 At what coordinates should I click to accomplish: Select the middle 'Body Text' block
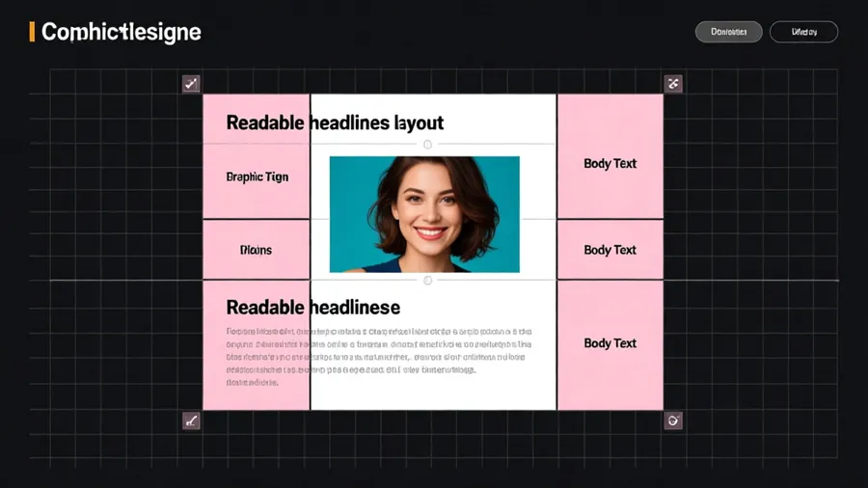610,250
